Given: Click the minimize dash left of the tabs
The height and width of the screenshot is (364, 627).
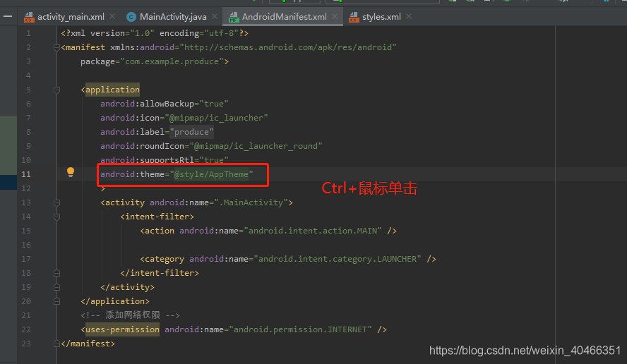Looking at the screenshot, I should (8, 17).
